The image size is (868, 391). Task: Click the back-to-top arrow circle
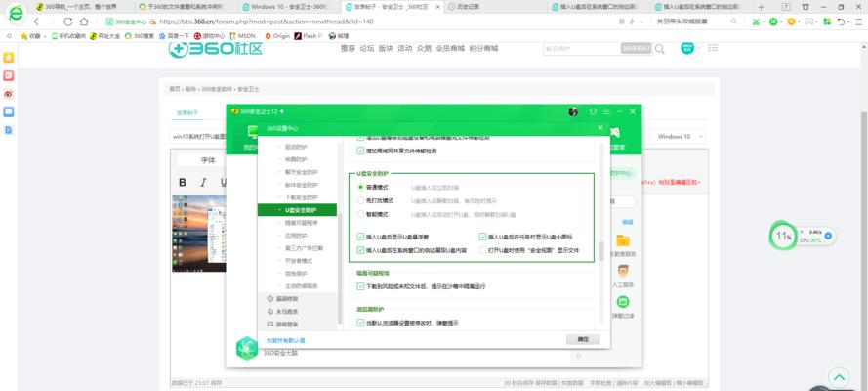tap(840, 377)
